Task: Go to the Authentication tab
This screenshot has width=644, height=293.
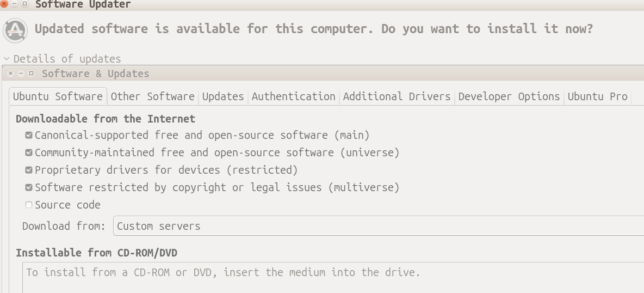Action: click(293, 96)
